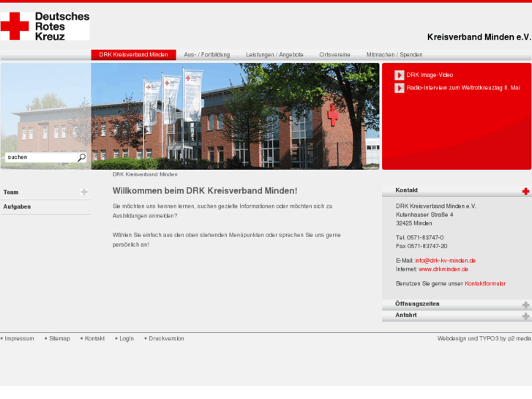Open Impressum in the footer
This screenshot has width=532, height=399.
(x=19, y=338)
